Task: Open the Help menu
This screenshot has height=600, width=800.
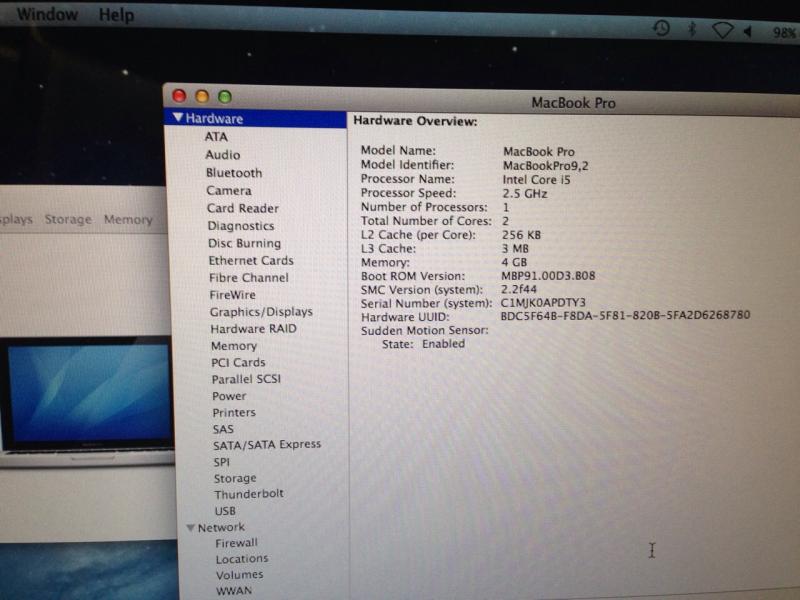Action: [x=116, y=15]
